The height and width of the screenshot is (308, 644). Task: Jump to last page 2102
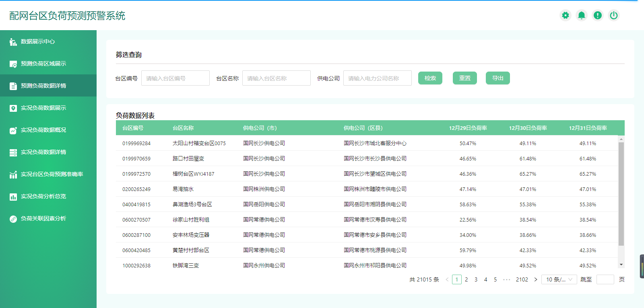(x=522, y=279)
